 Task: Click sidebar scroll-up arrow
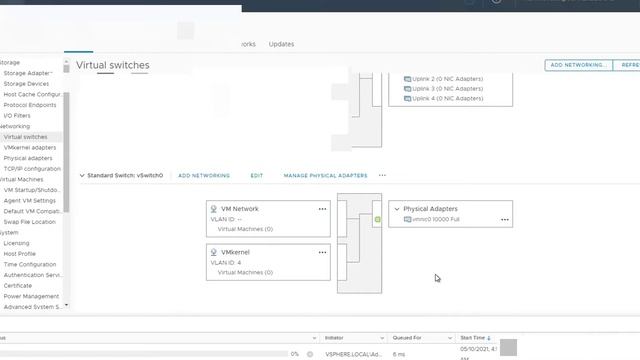pos(66,61)
